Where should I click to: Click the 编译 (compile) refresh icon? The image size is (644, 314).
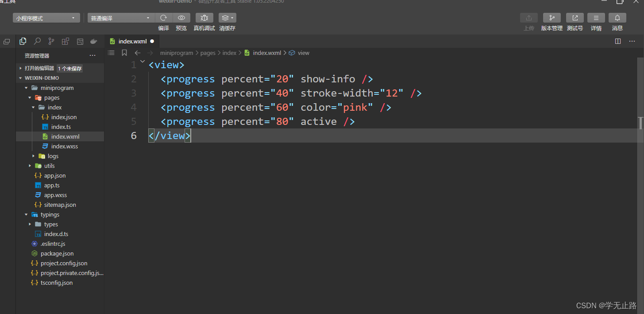click(163, 18)
